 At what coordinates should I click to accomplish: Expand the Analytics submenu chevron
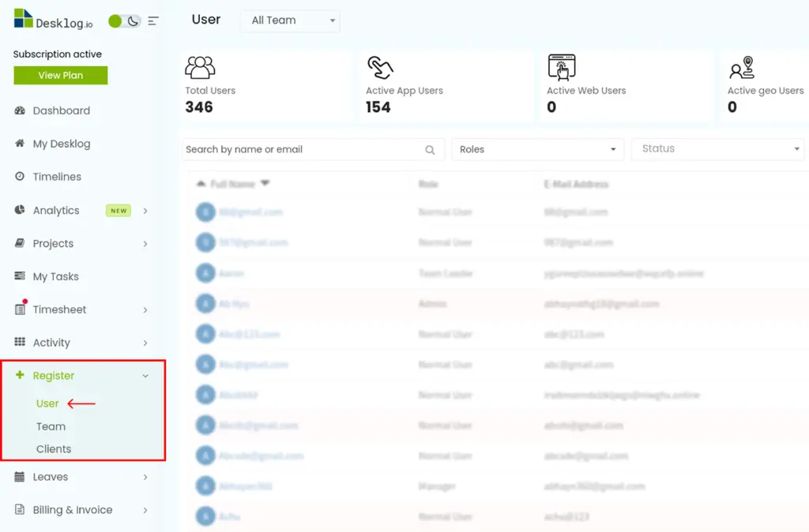pyautogui.click(x=145, y=211)
